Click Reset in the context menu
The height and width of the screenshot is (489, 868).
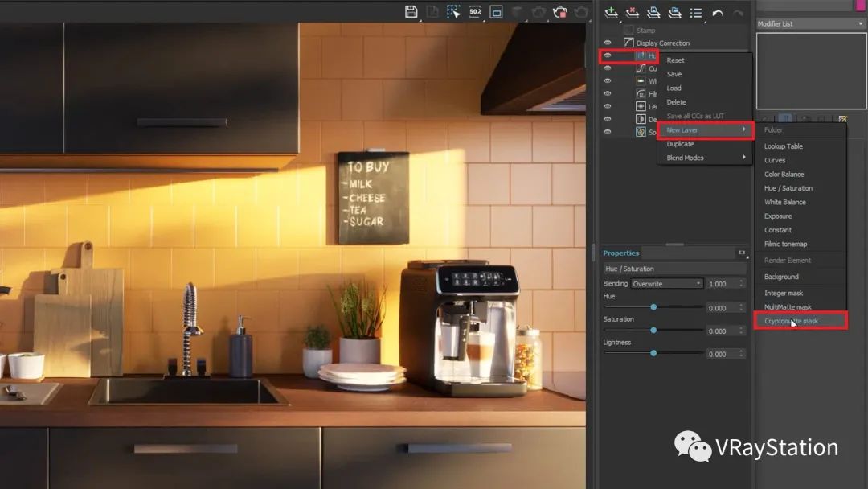(675, 60)
